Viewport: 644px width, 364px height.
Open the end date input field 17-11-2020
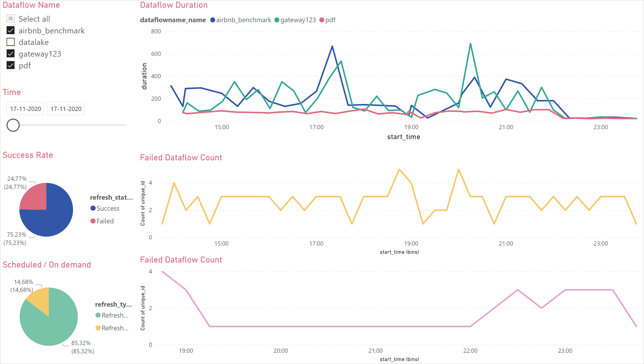[65, 108]
